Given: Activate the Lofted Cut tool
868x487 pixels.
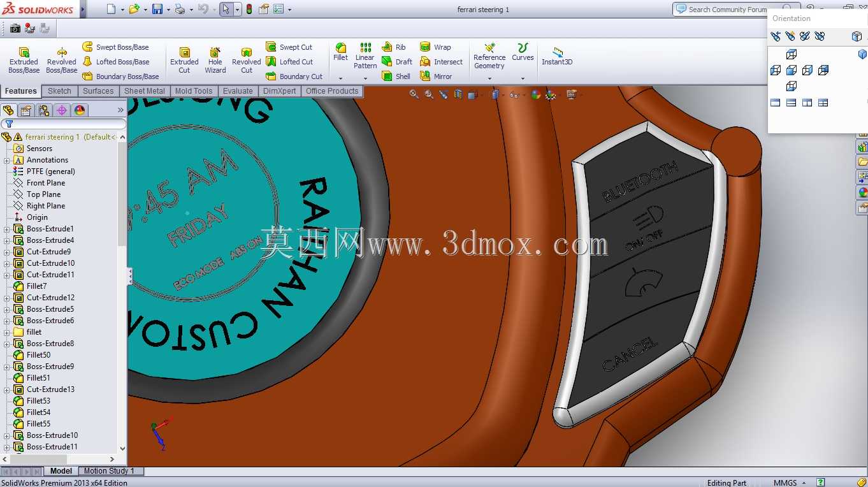Looking at the screenshot, I should tap(289, 62).
